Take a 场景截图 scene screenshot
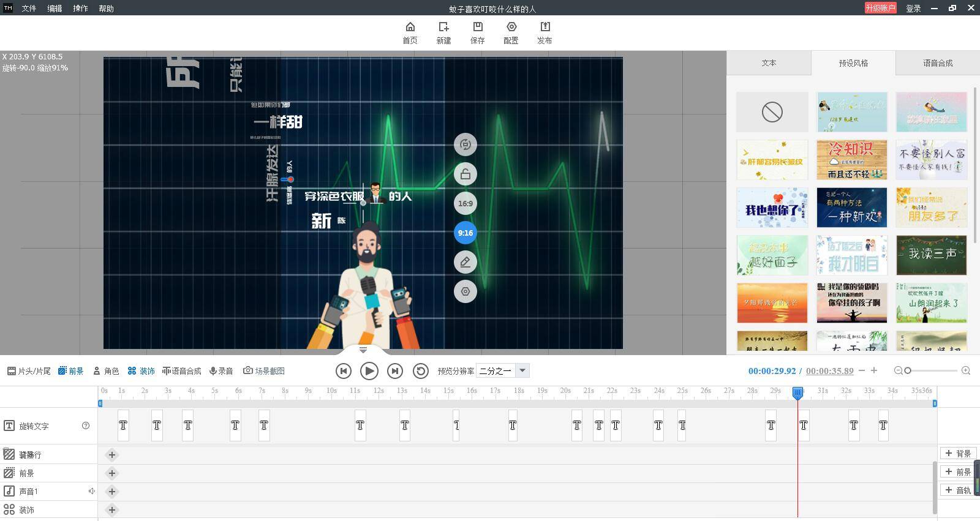 tap(264, 371)
